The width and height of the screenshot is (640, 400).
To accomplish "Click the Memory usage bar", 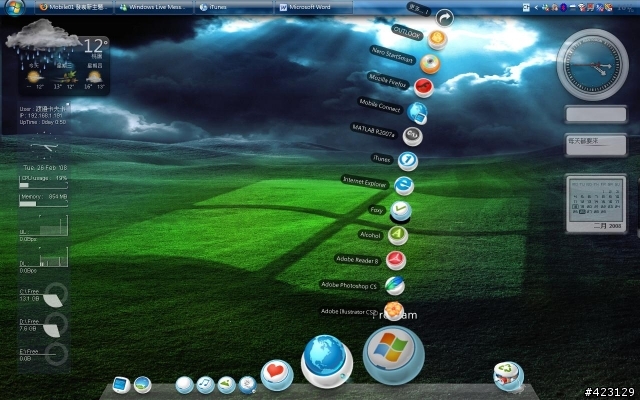I will point(43,203).
